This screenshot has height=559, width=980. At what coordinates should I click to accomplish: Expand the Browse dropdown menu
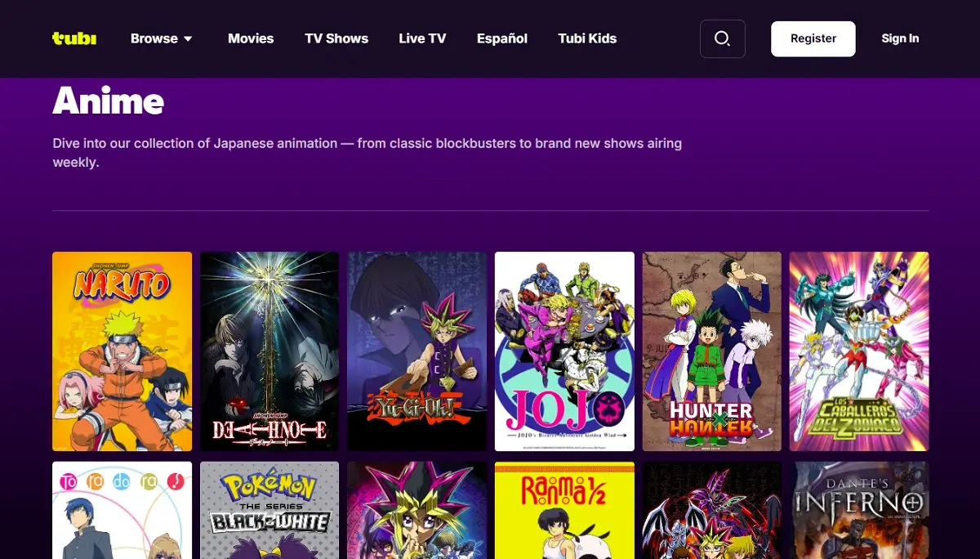coord(162,38)
